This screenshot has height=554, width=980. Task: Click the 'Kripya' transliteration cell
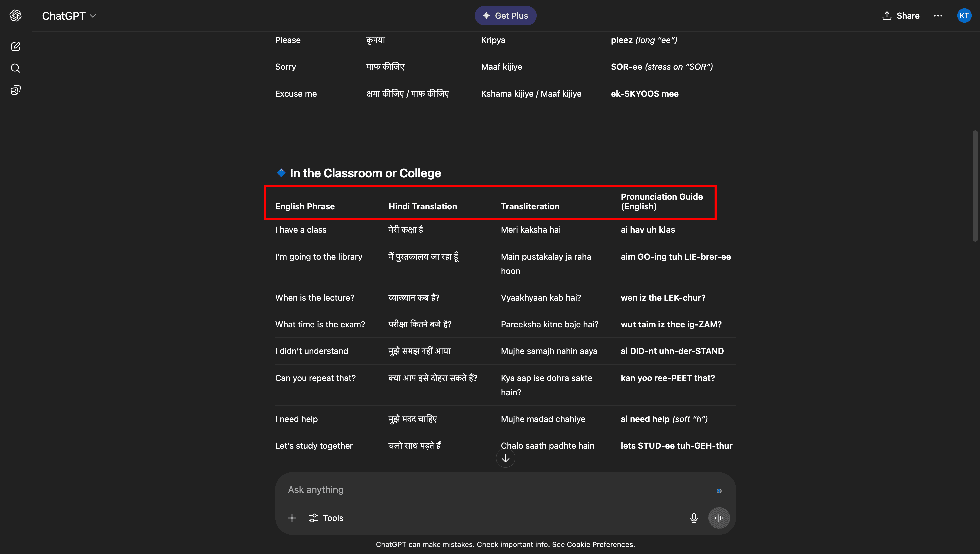pos(493,40)
